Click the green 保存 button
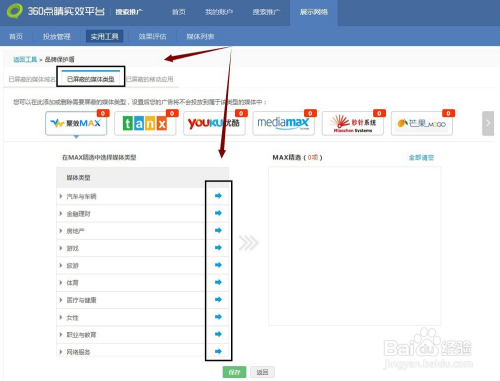This screenshot has width=500, height=381. (234, 372)
